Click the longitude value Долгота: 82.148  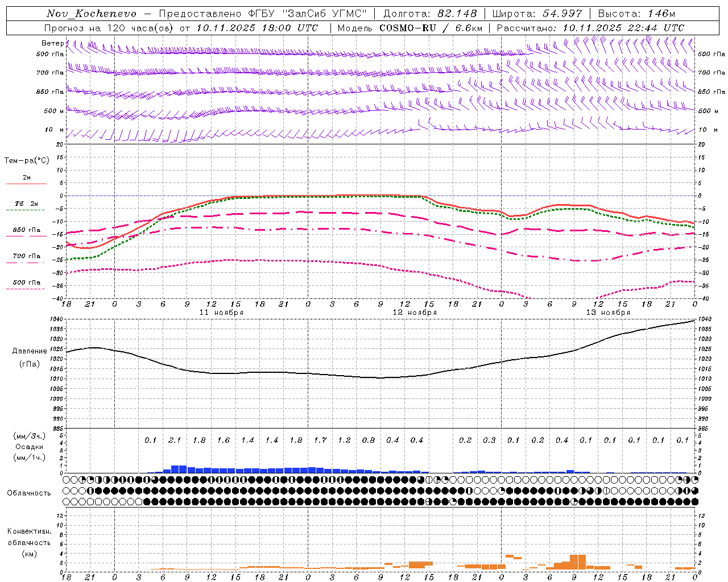(430, 14)
